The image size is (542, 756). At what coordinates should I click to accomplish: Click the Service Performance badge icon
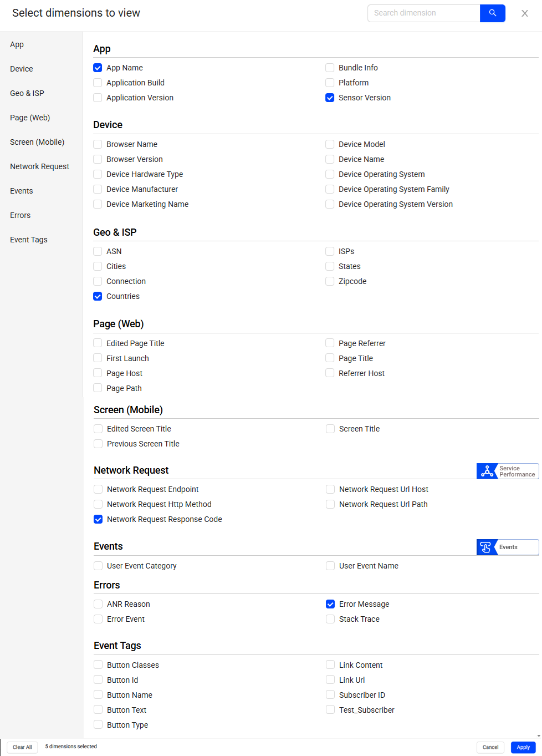pyautogui.click(x=487, y=471)
